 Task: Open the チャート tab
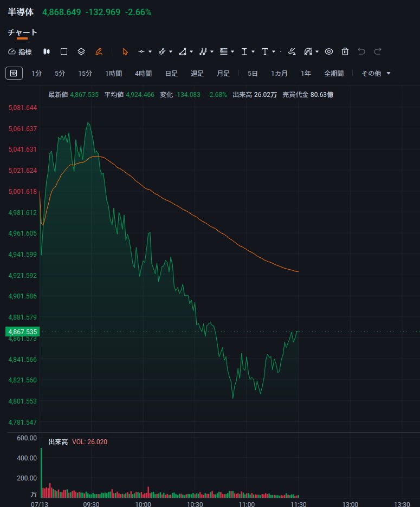(x=22, y=32)
